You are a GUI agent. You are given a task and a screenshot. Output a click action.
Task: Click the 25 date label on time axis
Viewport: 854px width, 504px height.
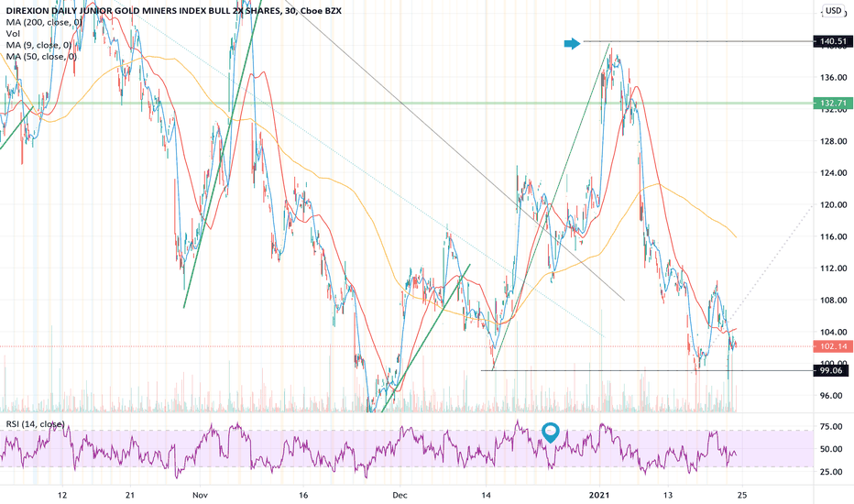coord(741,495)
